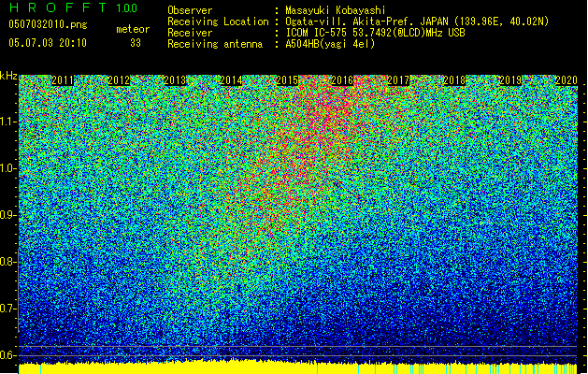588x374 pixels.
Task: Click the 1.0 kHz axis label
Action: (x=7, y=169)
